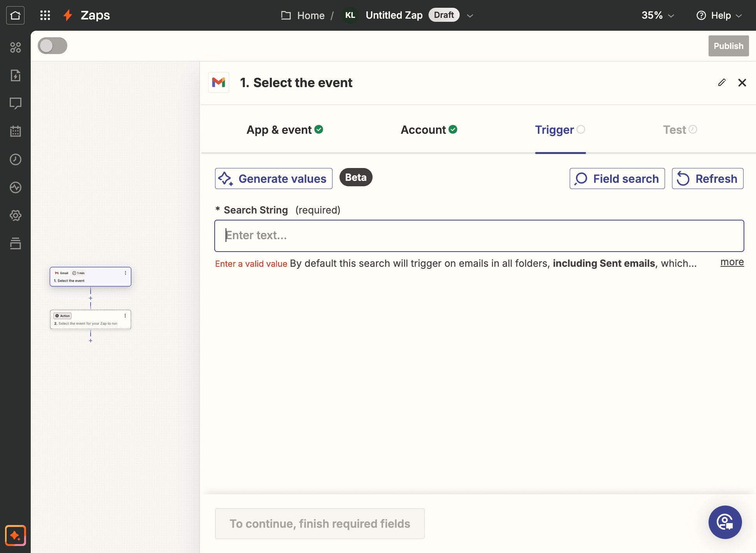The image size is (756, 553).
Task: Switch to the App & event tab
Action: (x=285, y=130)
